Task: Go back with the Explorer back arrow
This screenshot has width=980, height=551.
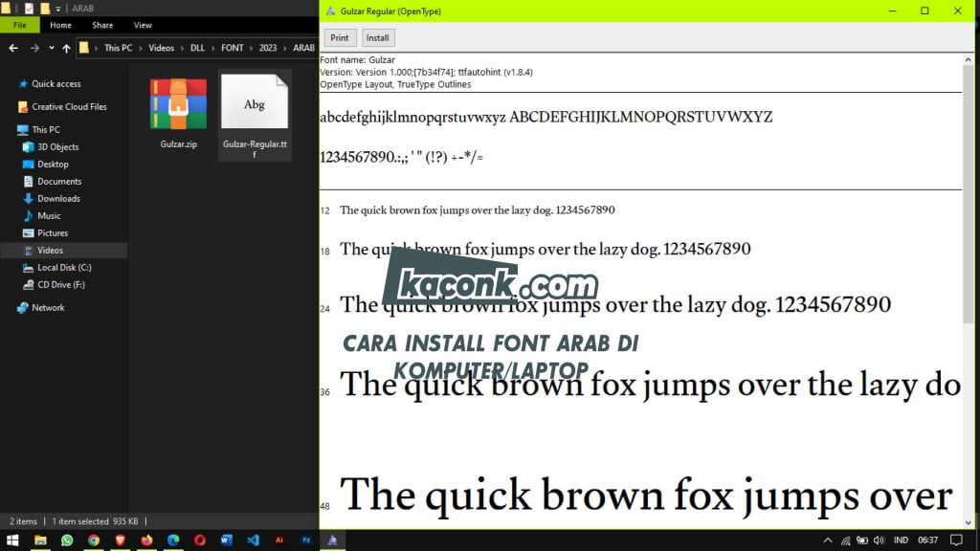Action: (13, 48)
